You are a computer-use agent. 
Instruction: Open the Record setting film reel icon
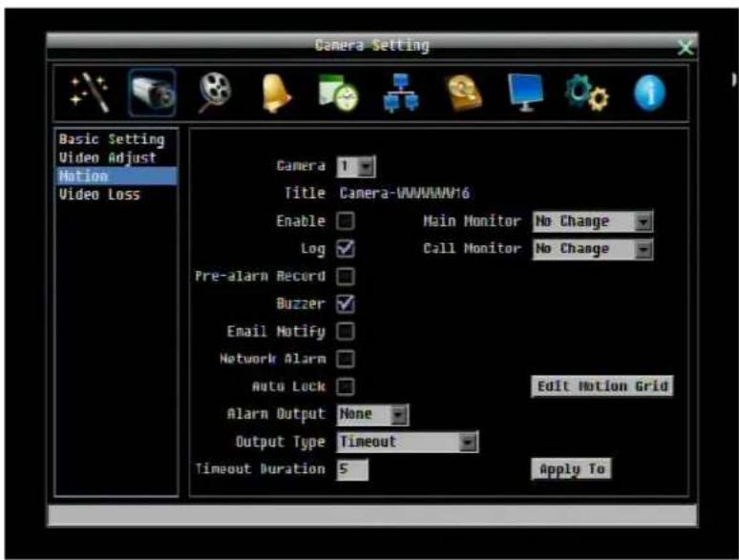215,93
